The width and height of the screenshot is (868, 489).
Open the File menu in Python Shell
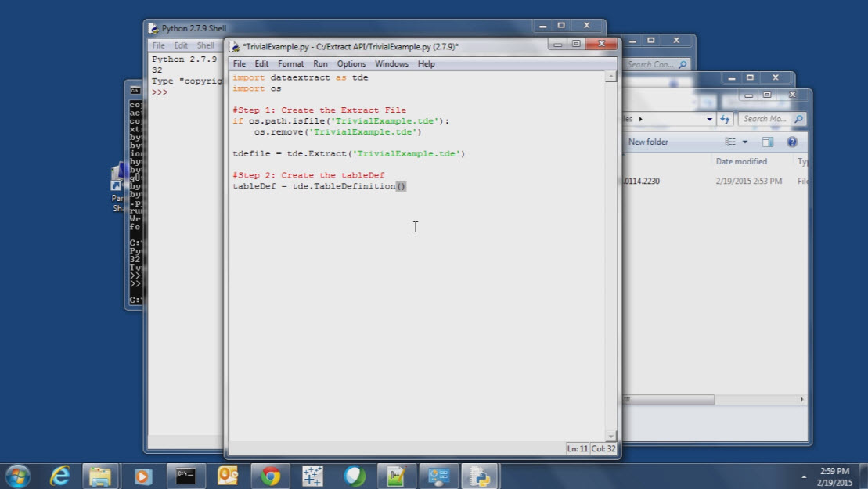(x=158, y=45)
